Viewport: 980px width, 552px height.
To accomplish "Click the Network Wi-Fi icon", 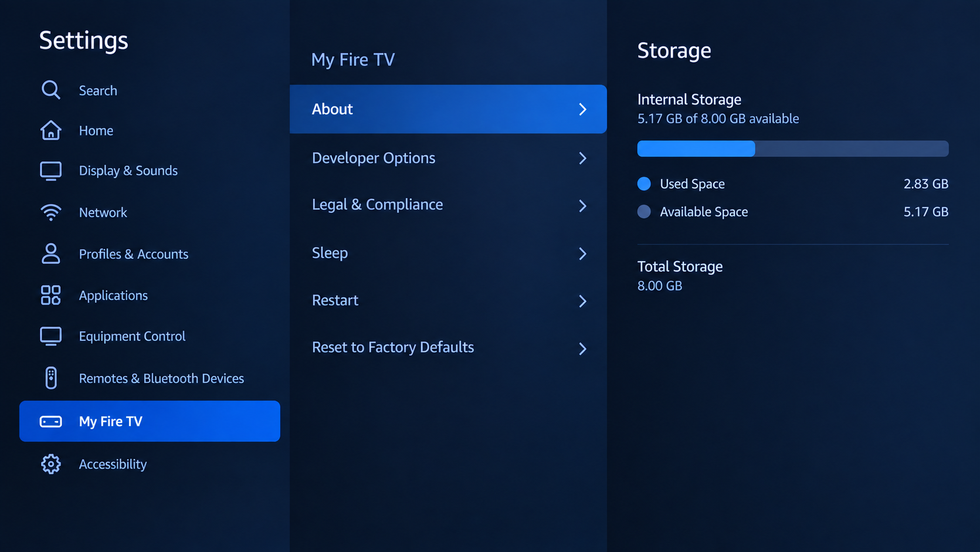I will tap(50, 212).
